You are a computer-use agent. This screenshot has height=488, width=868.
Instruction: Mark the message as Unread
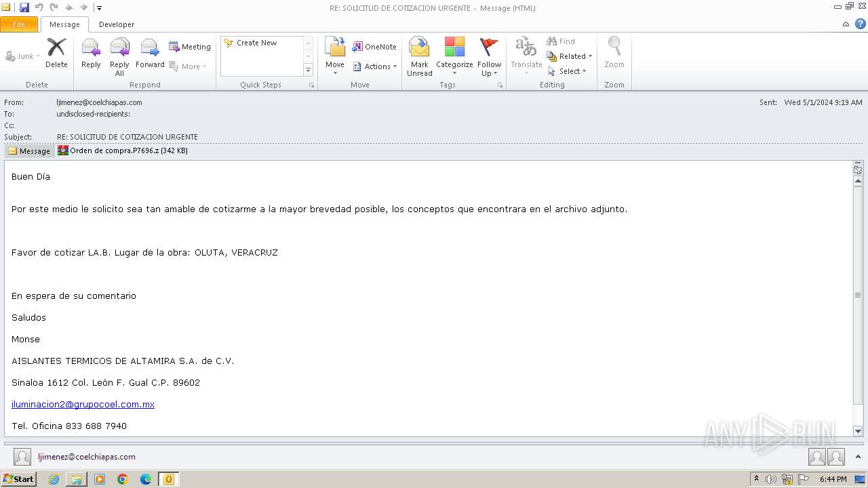420,57
